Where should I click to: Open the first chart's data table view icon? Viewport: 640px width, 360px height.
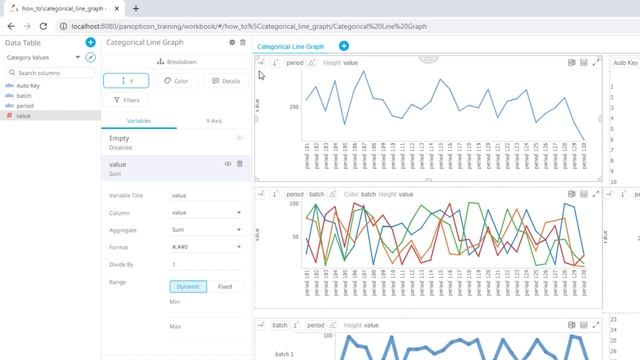584,62
